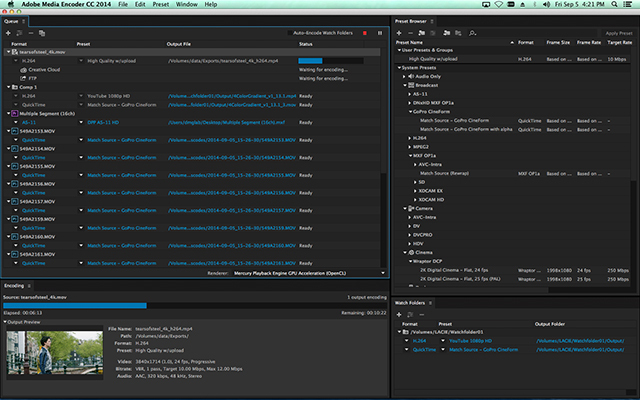The image size is (640, 400).
Task: Add a watch folder with plus icon
Action: [x=401, y=313]
